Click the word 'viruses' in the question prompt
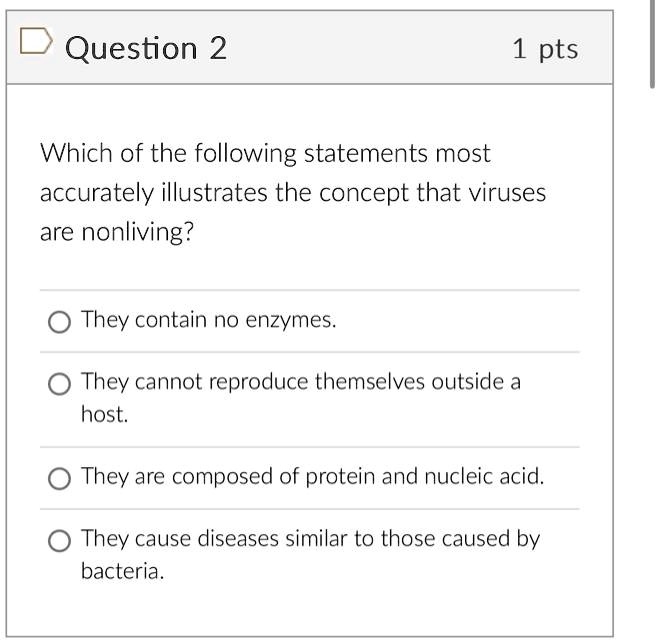This screenshot has height=642, width=659. (507, 193)
